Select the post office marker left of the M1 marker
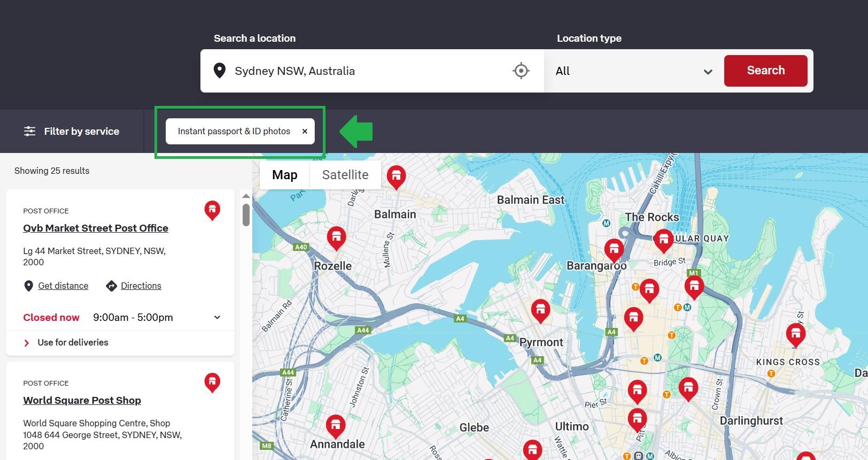This screenshot has width=868, height=460. click(649, 290)
